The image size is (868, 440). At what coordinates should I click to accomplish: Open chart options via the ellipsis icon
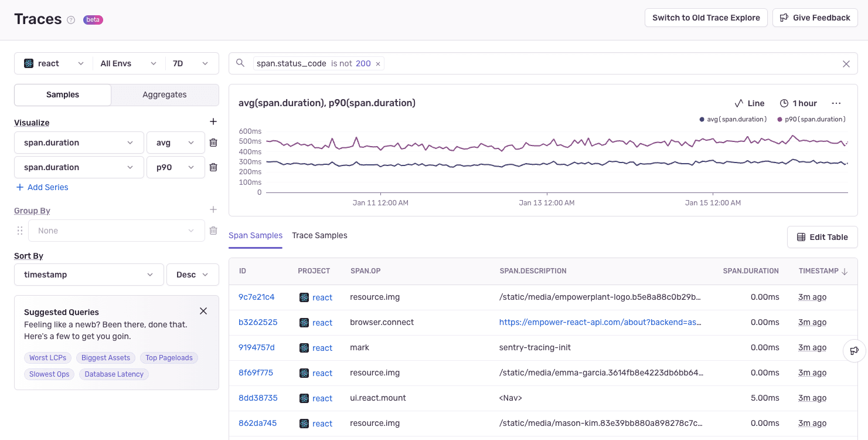click(836, 103)
